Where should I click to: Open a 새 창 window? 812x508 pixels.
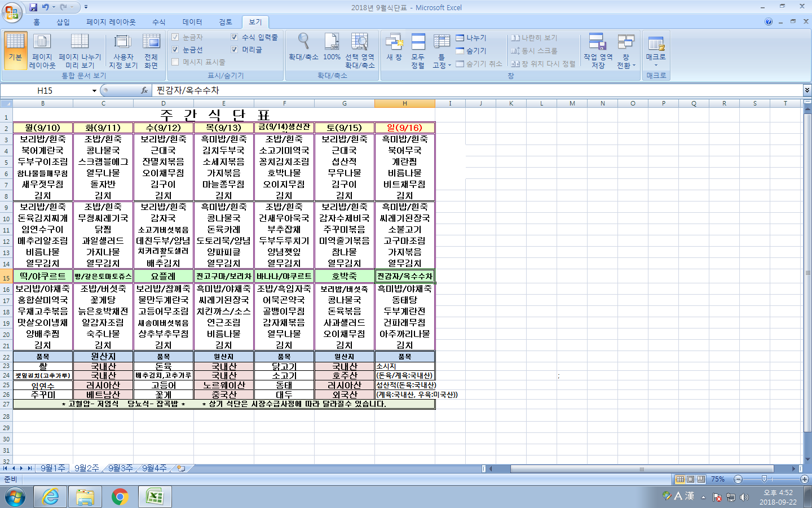(x=394, y=46)
